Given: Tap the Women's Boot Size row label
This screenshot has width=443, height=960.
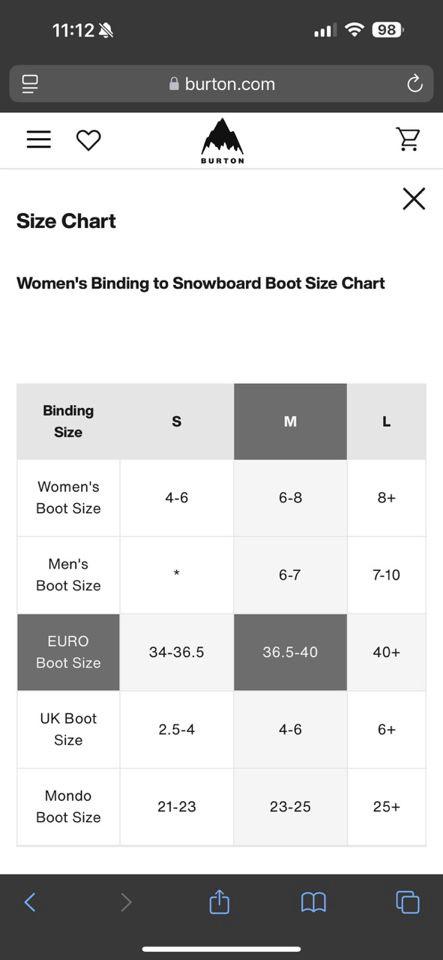Looking at the screenshot, I should pos(69,498).
